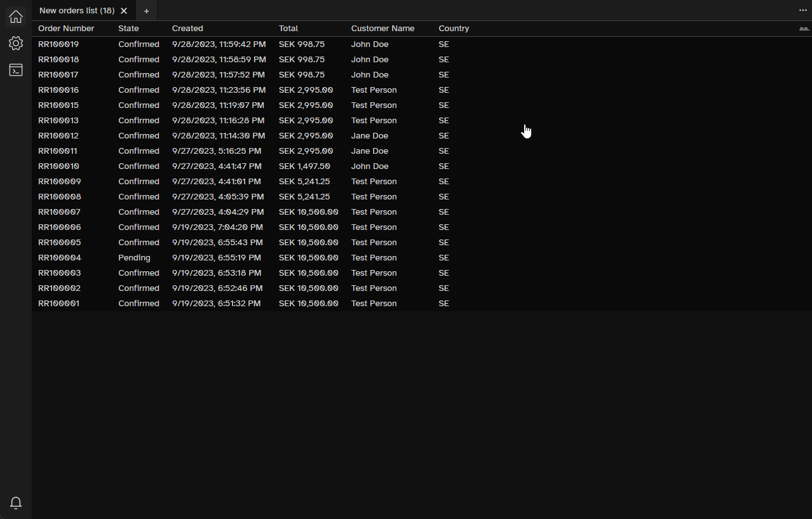The image size is (812, 519).
Task: Sort orders by State
Action: tap(128, 29)
